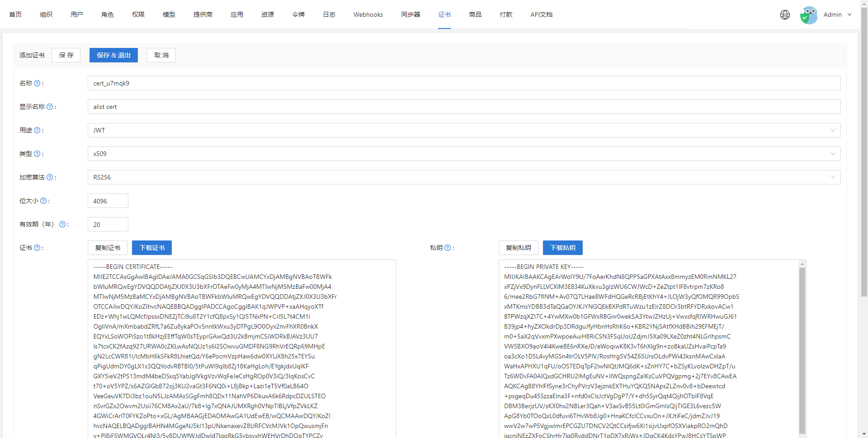Click the help icon next to 有效期（年）
Image resolution: width=868 pixels, height=438 pixels.
point(63,224)
